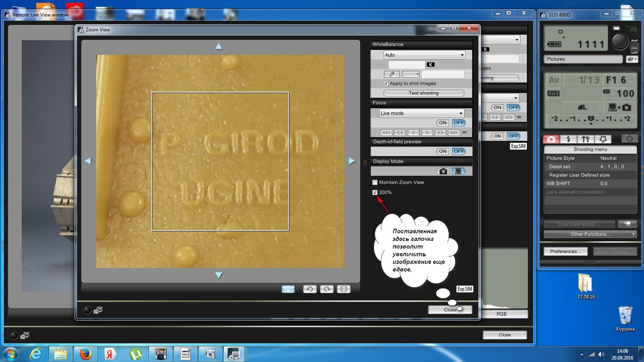This screenshot has height=362, width=644.
Task: Open Shooting menu camera tab
Action: pyautogui.click(x=551, y=139)
